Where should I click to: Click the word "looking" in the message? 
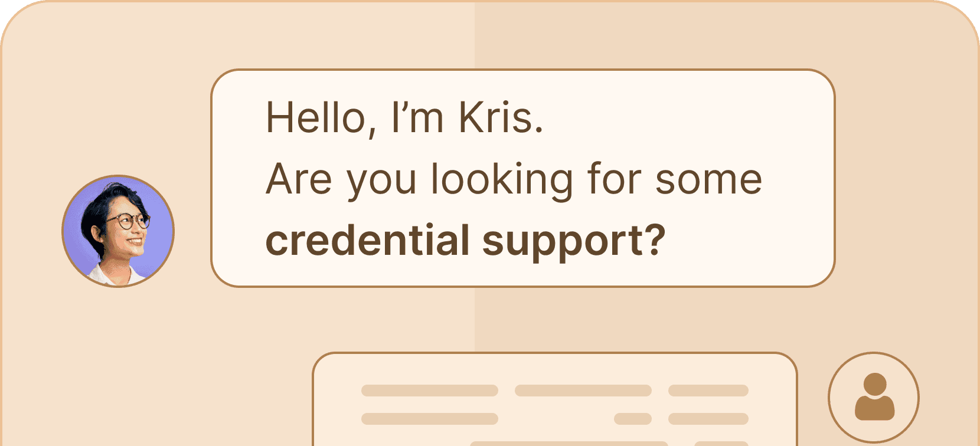(501, 179)
